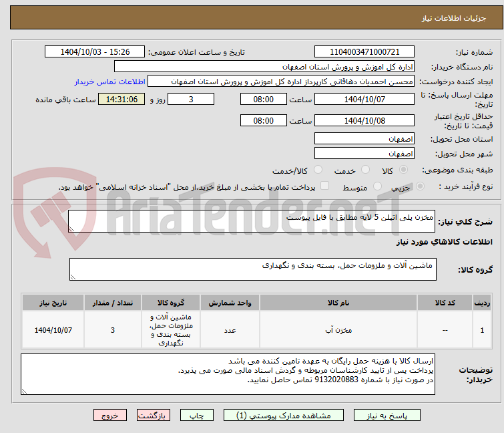Click the استان محل تحویل field

[x=364, y=138]
